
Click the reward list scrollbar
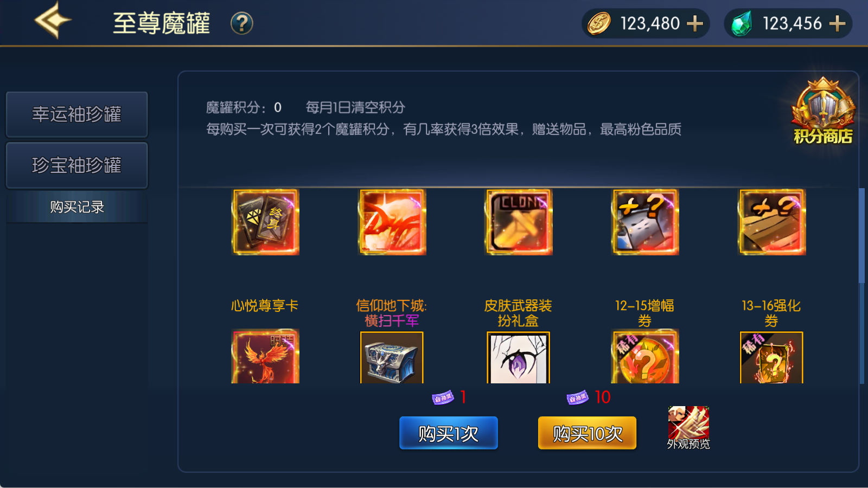[x=861, y=235]
